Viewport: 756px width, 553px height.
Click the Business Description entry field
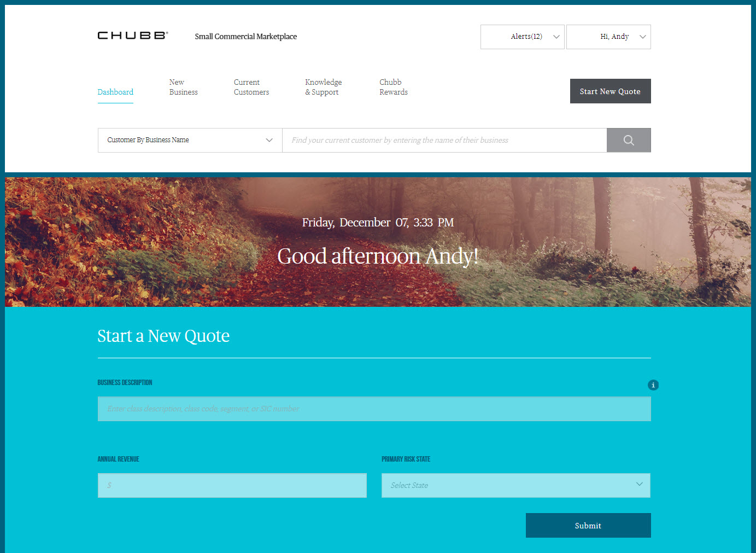(374, 409)
